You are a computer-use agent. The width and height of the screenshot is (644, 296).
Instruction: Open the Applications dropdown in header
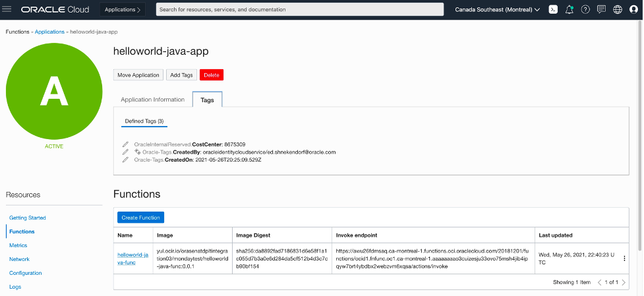(x=123, y=9)
